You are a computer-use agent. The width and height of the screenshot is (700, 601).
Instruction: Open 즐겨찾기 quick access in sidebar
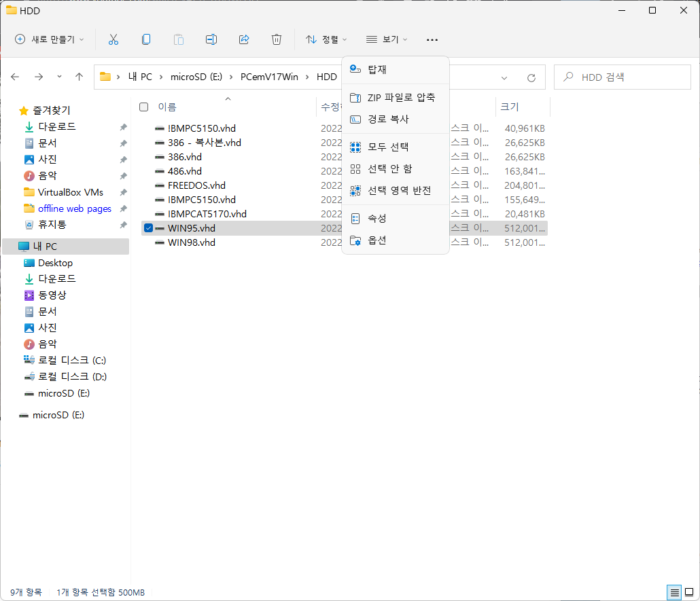52,110
